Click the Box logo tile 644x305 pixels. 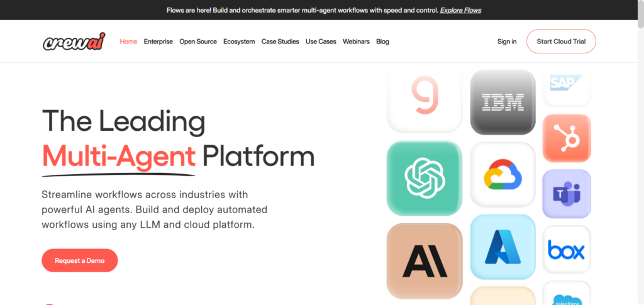[x=567, y=250]
